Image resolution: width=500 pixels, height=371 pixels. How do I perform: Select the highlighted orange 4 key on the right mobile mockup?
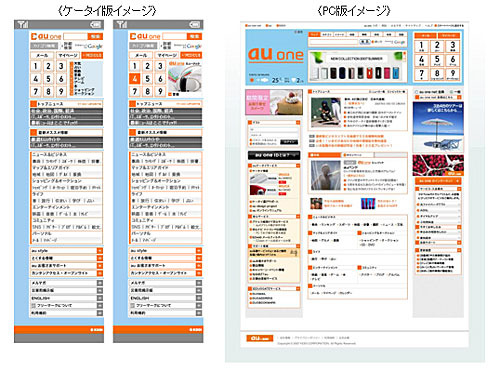pos(135,79)
